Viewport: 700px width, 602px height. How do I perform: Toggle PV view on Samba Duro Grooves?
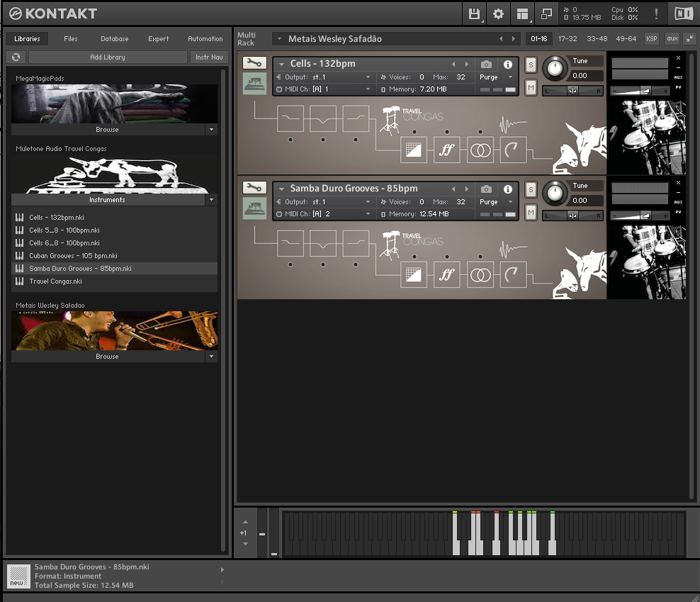(678, 212)
